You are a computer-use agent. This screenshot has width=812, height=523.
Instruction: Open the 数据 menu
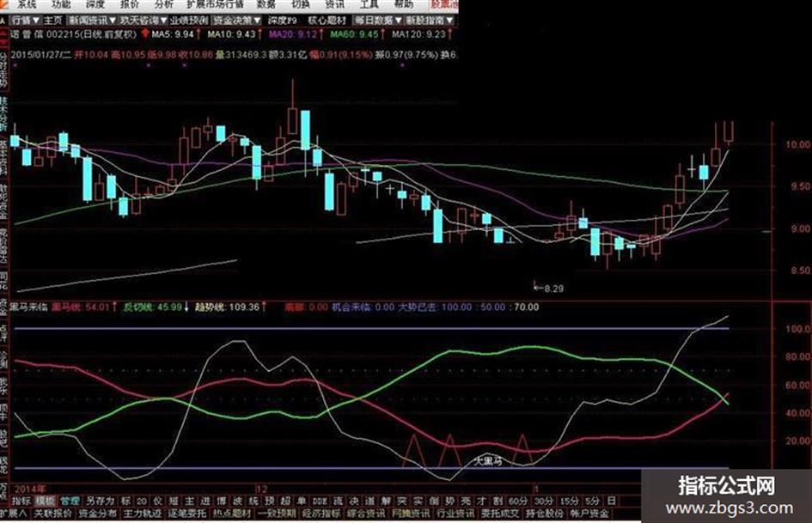point(266,4)
